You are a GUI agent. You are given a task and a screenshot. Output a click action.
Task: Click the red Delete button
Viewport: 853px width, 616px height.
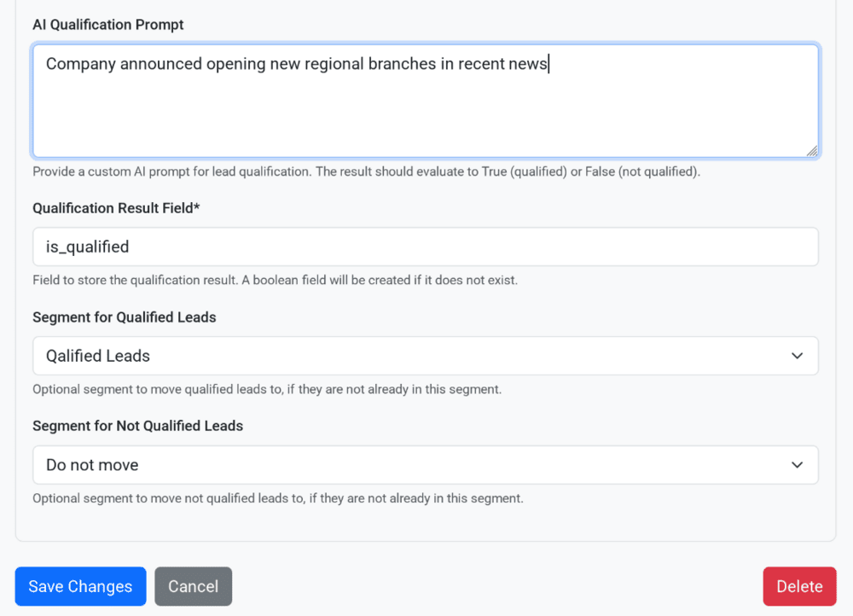tap(799, 586)
